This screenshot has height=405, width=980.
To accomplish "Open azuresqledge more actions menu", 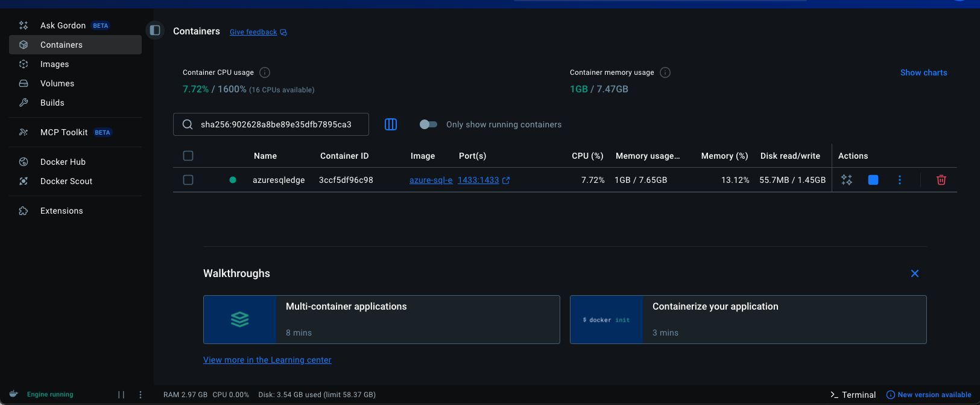I will (900, 180).
